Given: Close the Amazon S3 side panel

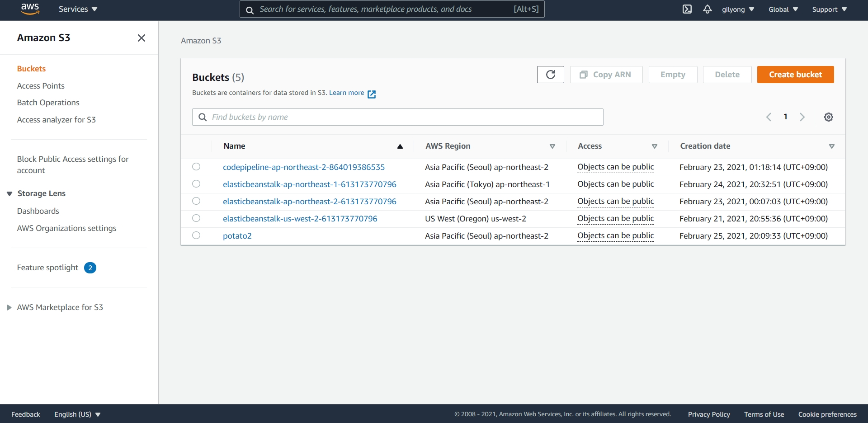Looking at the screenshot, I should pyautogui.click(x=142, y=38).
